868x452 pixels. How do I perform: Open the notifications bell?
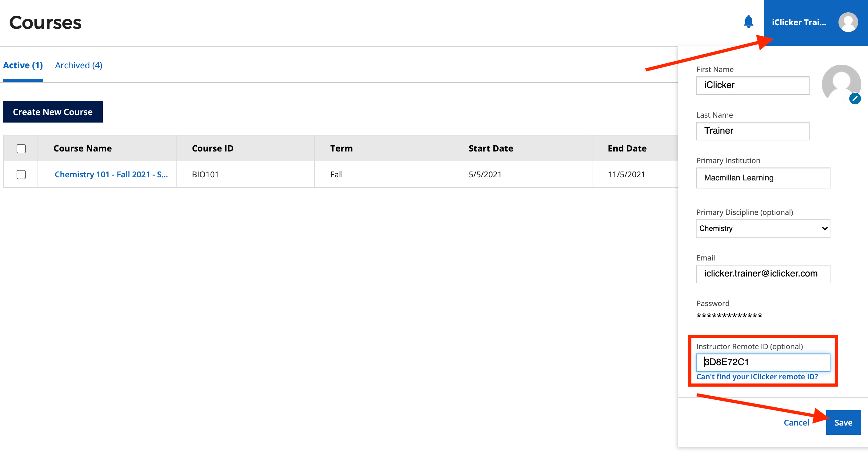tap(749, 22)
